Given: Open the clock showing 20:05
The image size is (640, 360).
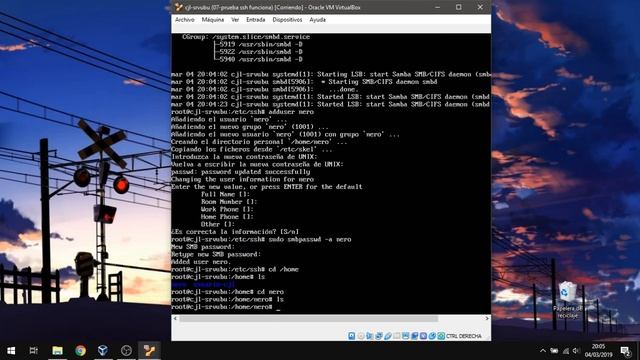Looking at the screenshot, I should tap(598, 351).
